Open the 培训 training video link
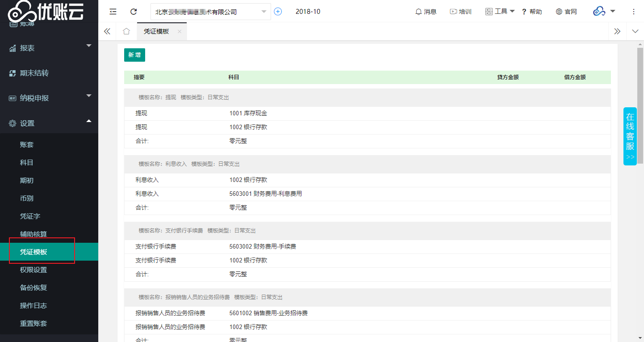The height and width of the screenshot is (342, 644). [x=460, y=12]
